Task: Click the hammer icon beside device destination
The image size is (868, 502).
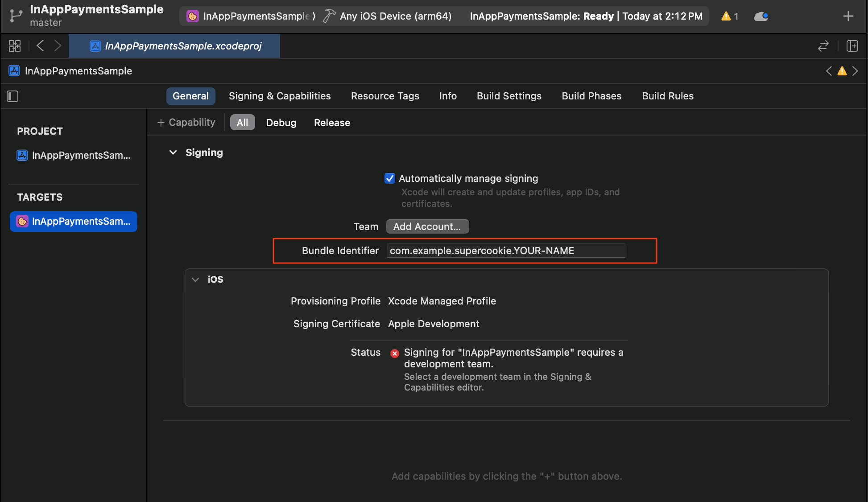Action: [x=329, y=16]
